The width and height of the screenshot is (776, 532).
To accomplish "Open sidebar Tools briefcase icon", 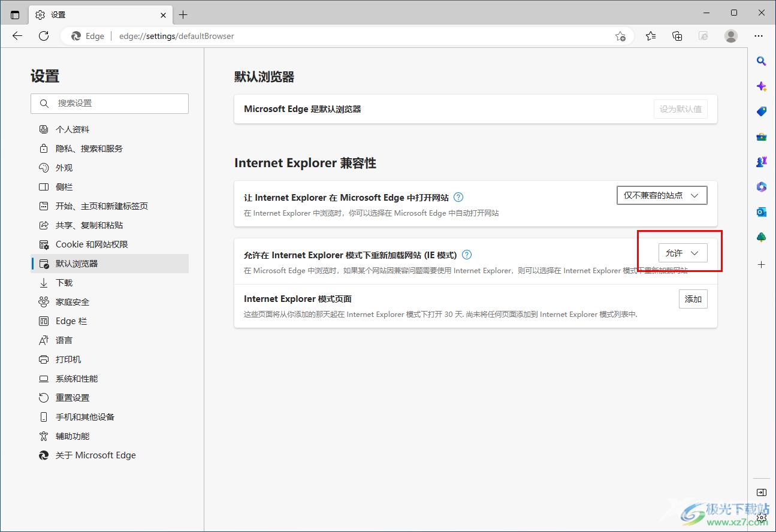I will tap(761, 137).
